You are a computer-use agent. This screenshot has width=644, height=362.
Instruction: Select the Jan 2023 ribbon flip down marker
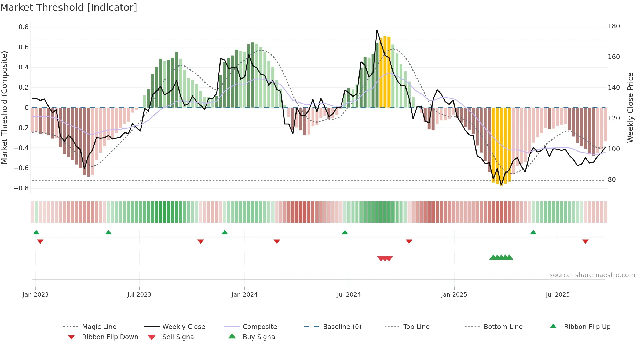pyautogui.click(x=40, y=242)
